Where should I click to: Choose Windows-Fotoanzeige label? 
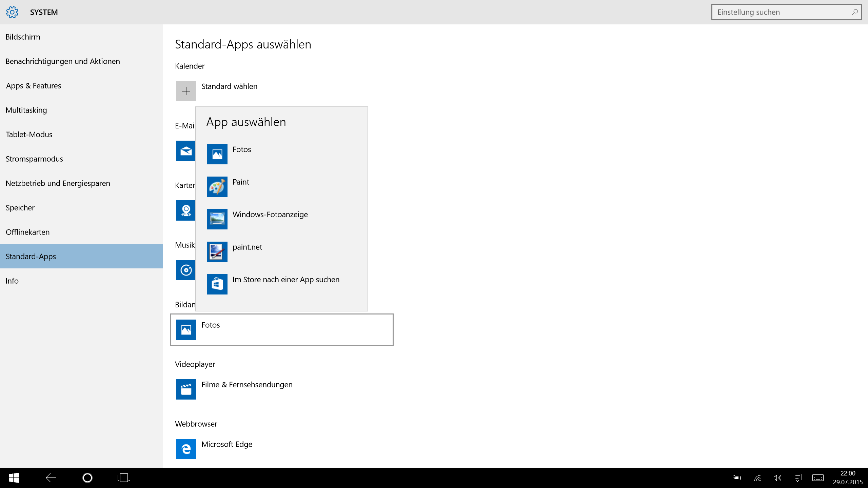(270, 215)
